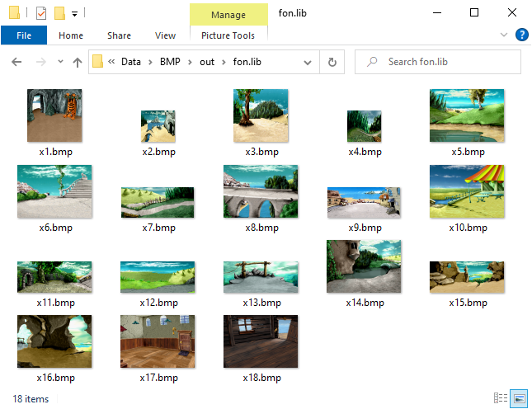The height and width of the screenshot is (409, 532).
Task: Maximize the fon.lib window
Action: point(474,13)
